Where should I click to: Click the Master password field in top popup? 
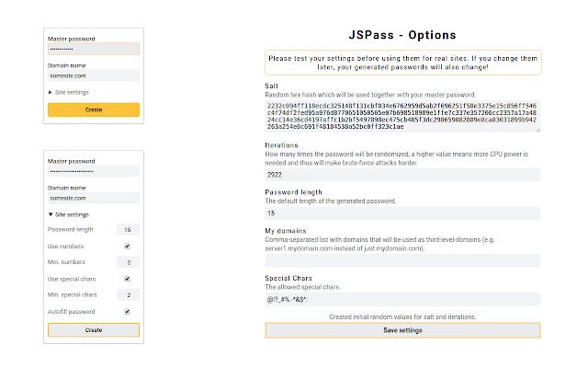(x=94, y=49)
